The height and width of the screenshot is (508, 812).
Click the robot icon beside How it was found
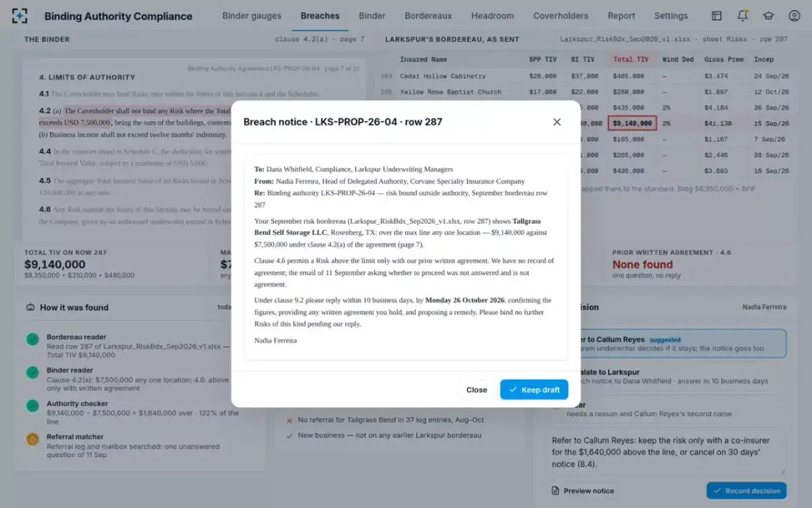pos(30,308)
